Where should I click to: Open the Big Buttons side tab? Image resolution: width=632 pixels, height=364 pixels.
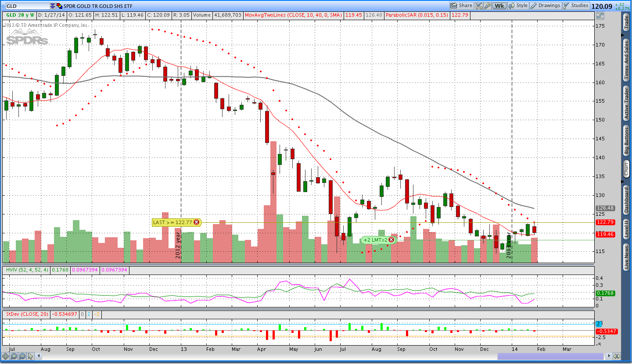coord(626,140)
